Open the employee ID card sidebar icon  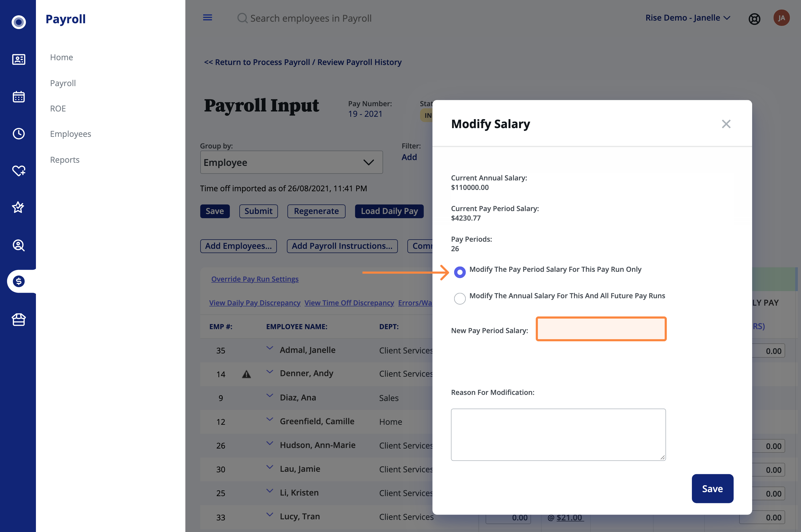coord(19,59)
